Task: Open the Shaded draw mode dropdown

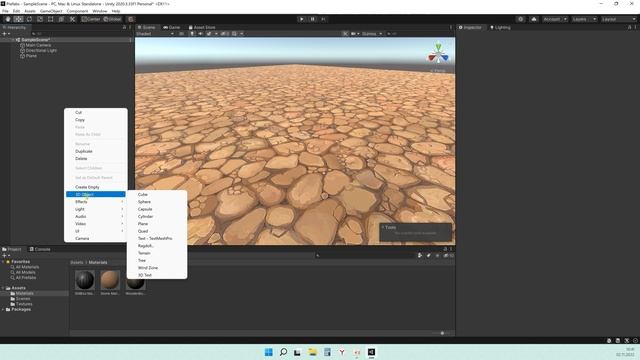Action: click(x=155, y=34)
